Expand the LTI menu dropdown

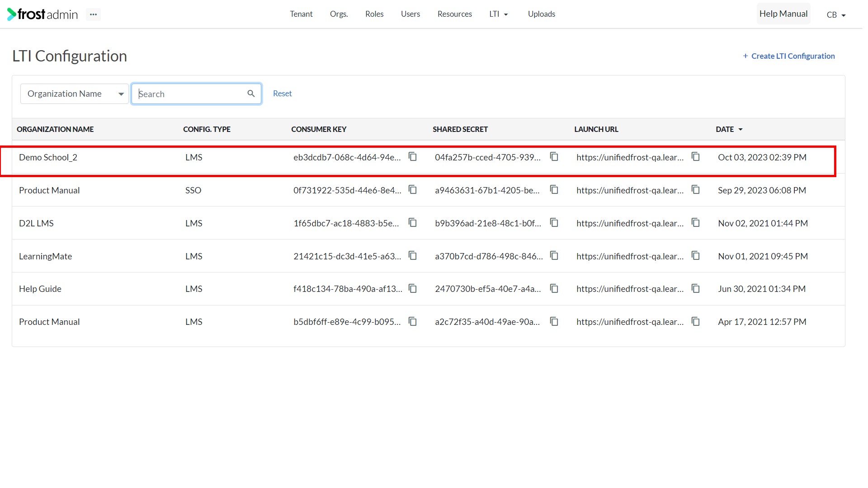pos(499,14)
